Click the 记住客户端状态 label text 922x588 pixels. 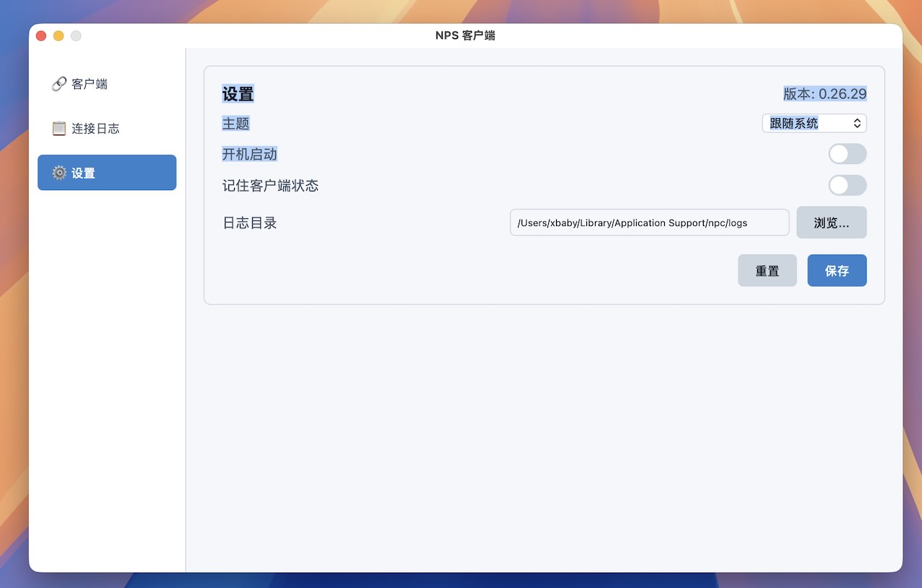pyautogui.click(x=270, y=186)
